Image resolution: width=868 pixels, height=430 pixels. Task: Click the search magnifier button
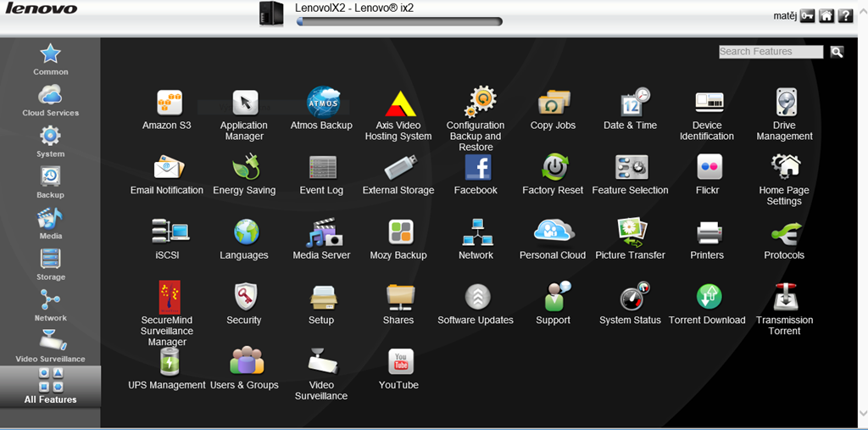click(837, 52)
